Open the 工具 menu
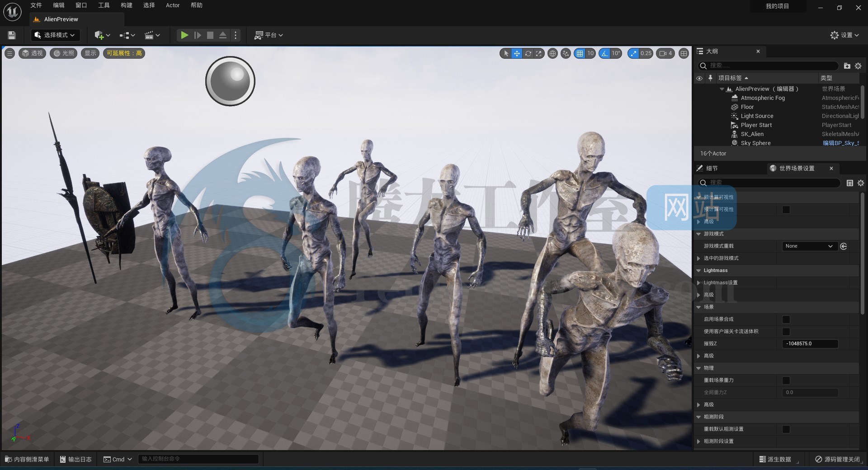Image resolution: width=868 pixels, height=470 pixels. (104, 5)
